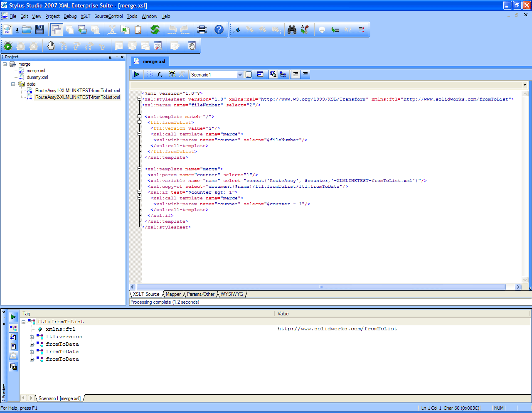Save preview output with the disk icon
This screenshot has width=532, height=413.
[13, 366]
